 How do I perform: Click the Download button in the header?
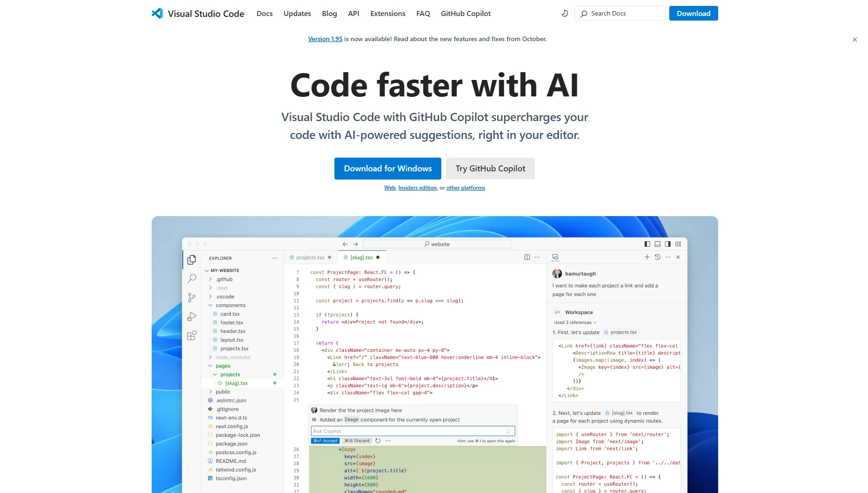pos(693,13)
